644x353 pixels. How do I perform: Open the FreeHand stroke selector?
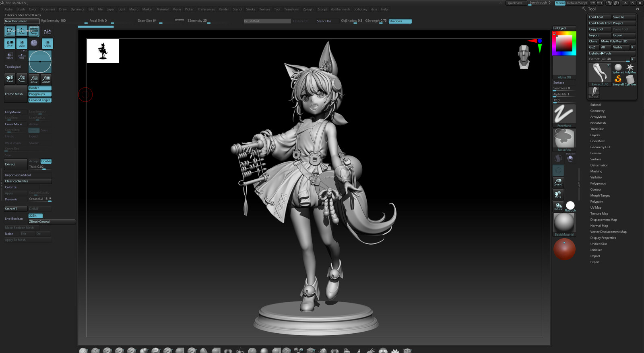pos(564,115)
